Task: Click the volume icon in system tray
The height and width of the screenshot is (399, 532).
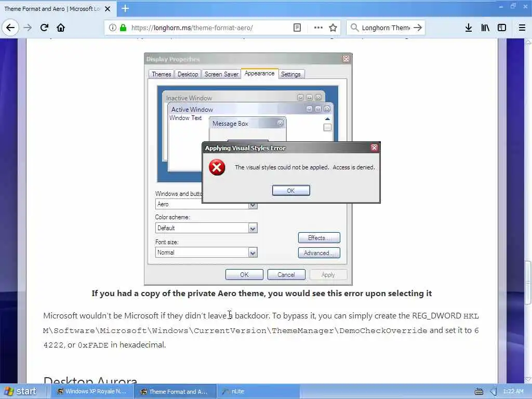Action: (494, 392)
